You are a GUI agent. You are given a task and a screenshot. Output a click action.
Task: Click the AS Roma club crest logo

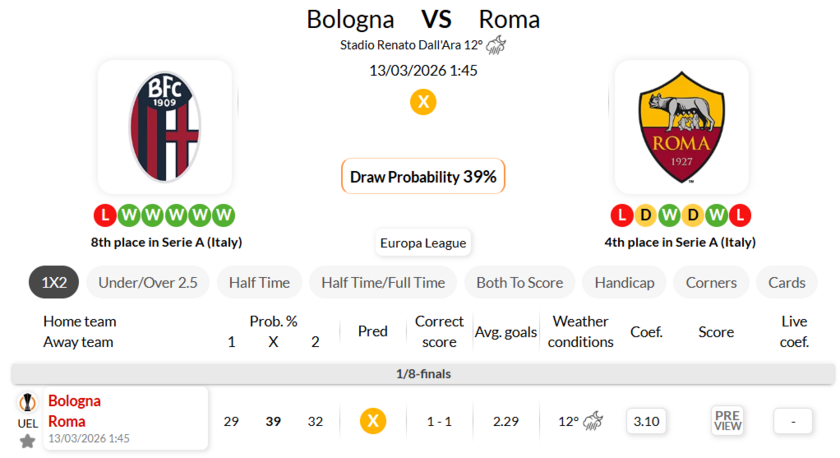point(681,127)
